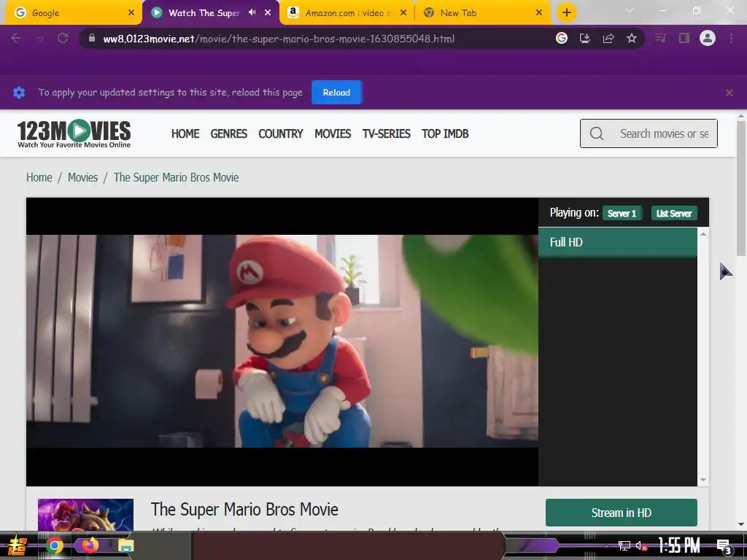
Task: Click the movie poster thumbnail
Action: (x=86, y=514)
